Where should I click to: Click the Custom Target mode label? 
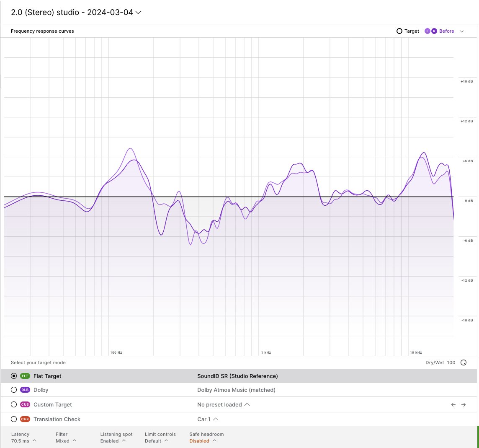[52, 404]
